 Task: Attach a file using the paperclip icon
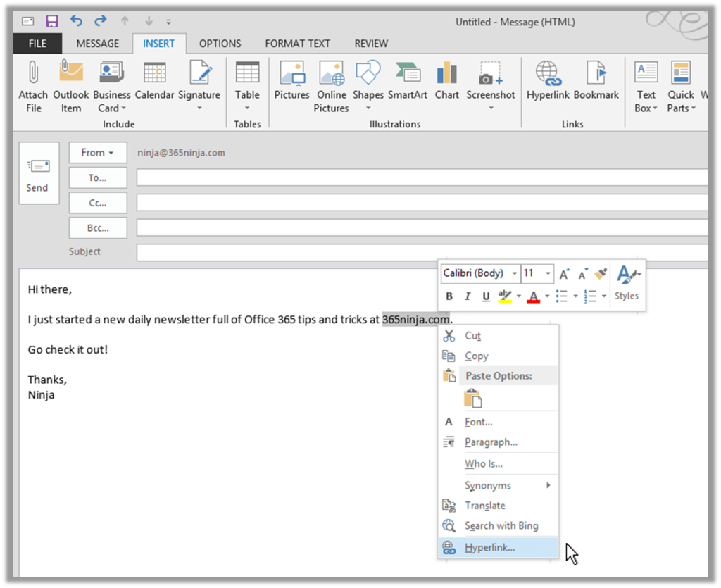tap(33, 87)
